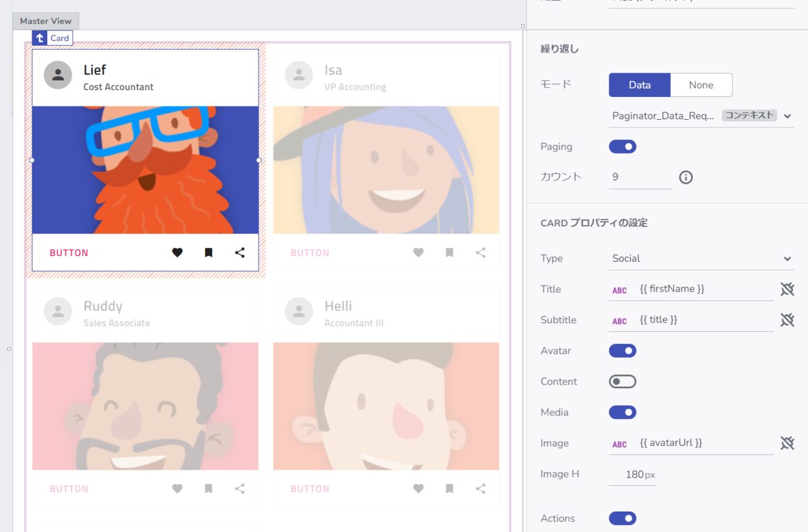Click BUTTON on the Lief card
Viewport: 808px width, 532px height.
tap(69, 253)
